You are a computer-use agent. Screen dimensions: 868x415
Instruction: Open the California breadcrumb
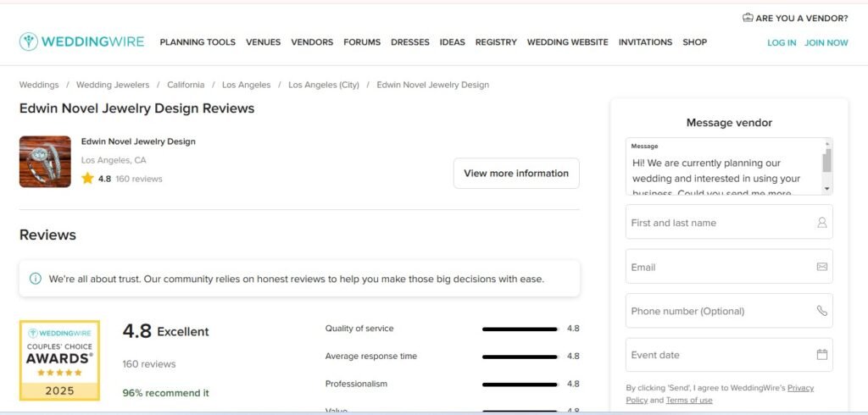(x=186, y=85)
